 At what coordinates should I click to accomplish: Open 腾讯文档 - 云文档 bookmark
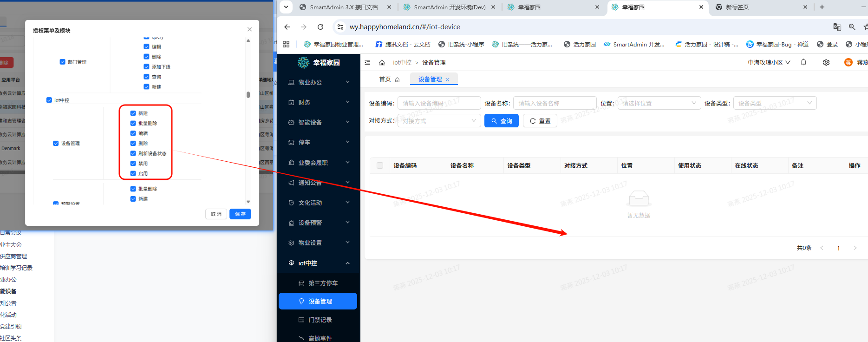(x=403, y=44)
